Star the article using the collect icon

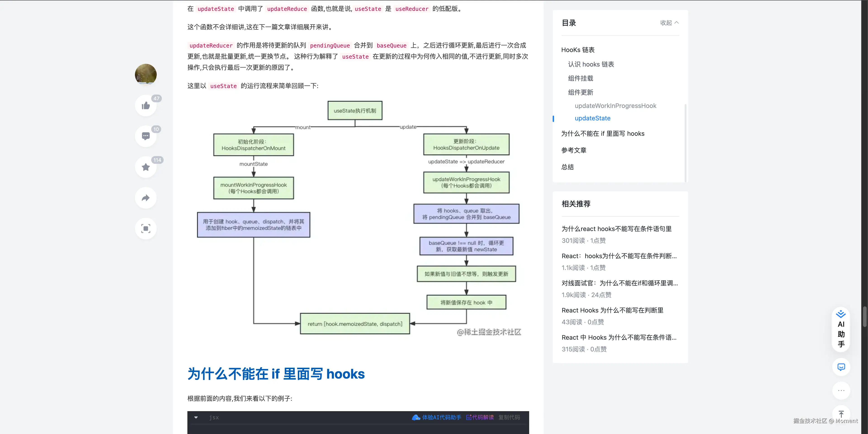pyautogui.click(x=145, y=167)
